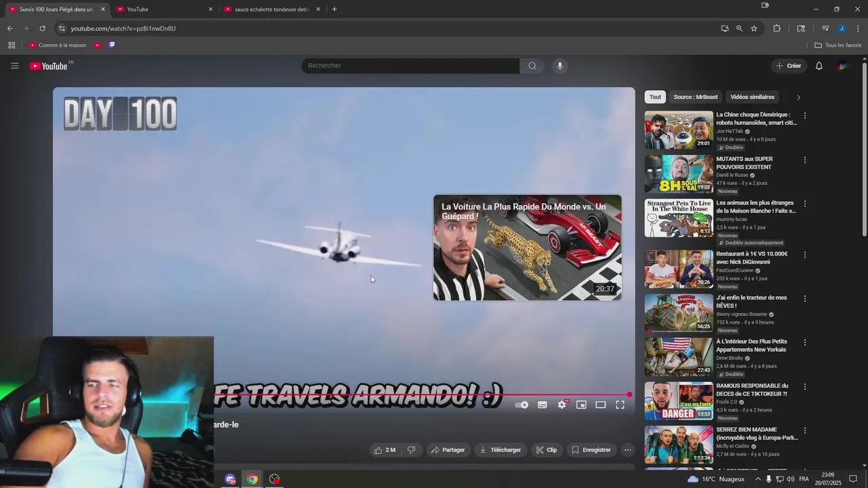Toggle subtitles in the video player

tap(542, 405)
